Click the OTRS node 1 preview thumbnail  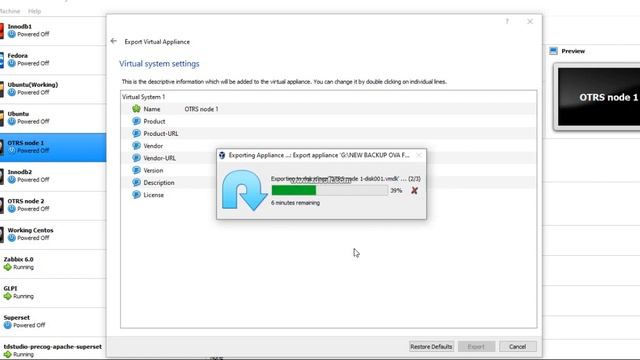598,97
